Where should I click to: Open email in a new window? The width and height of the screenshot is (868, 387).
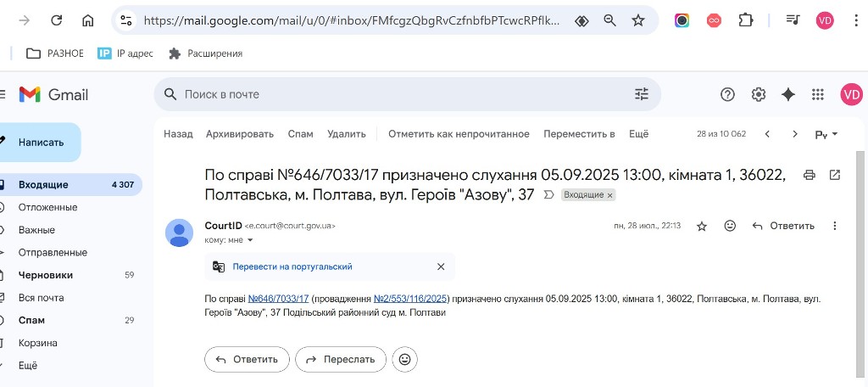pos(835,175)
